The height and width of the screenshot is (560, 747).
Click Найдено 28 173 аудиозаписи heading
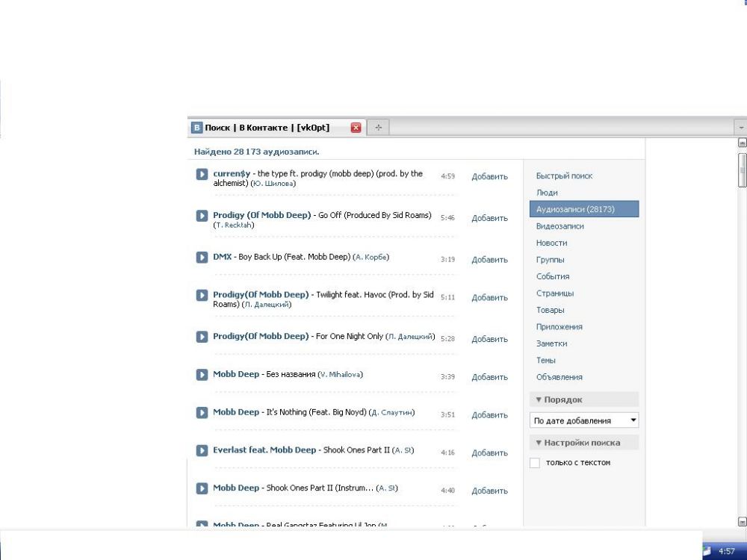[256, 152]
